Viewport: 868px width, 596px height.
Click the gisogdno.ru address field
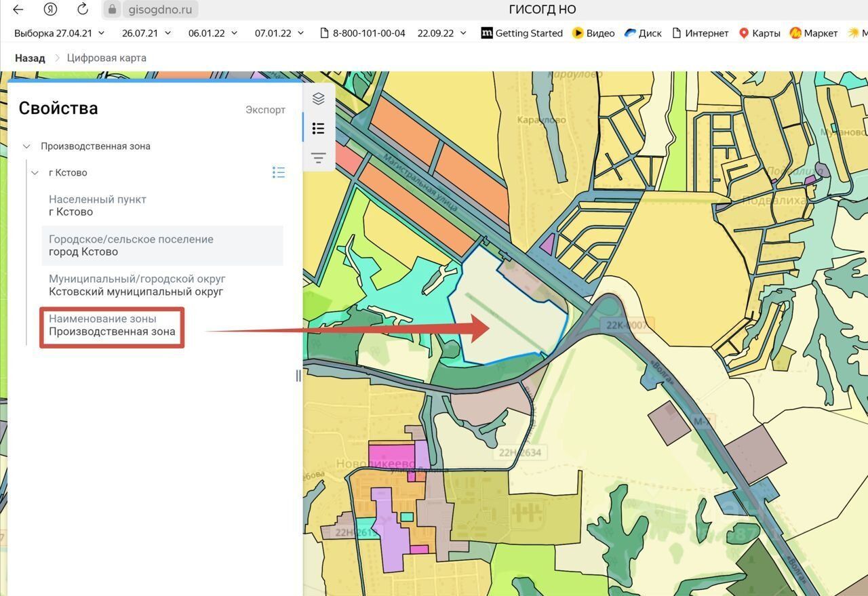coord(151,9)
